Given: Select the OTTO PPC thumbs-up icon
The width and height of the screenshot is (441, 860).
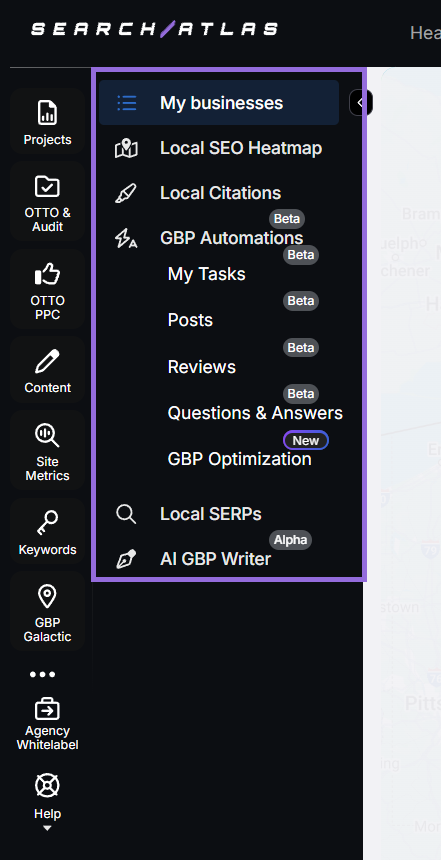Looking at the screenshot, I should pyautogui.click(x=47, y=274).
